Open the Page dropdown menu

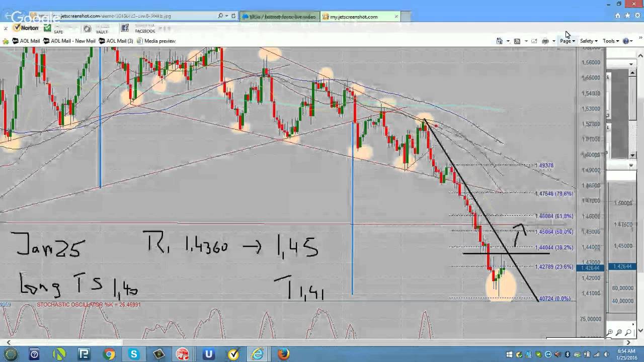568,41
